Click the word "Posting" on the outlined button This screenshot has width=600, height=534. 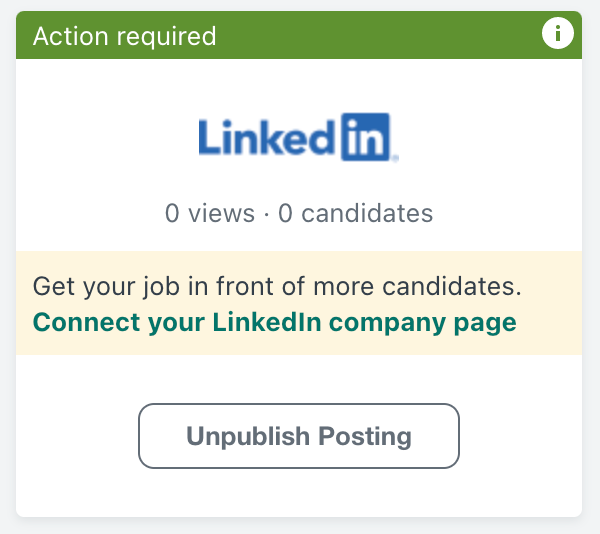coord(365,436)
